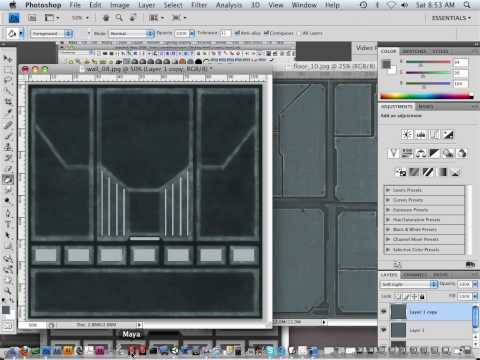Add a Curves adjustment
Viewport: 480px width, 360px height.
434,135
